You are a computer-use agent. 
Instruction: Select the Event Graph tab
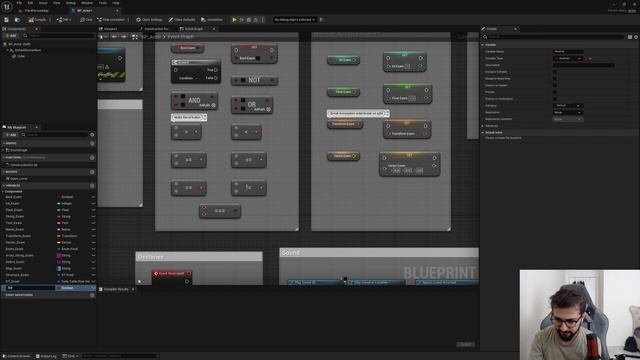tap(192, 29)
